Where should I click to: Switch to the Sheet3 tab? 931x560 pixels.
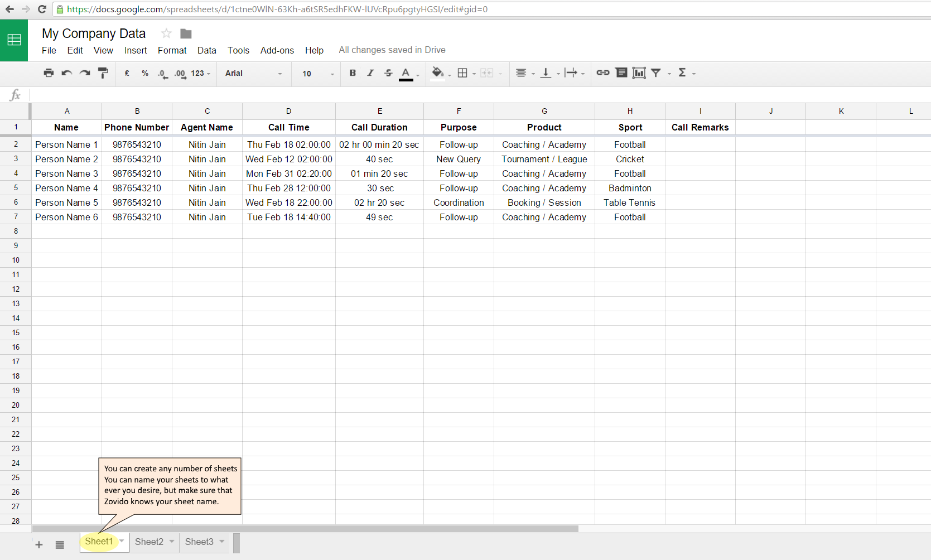tap(199, 542)
